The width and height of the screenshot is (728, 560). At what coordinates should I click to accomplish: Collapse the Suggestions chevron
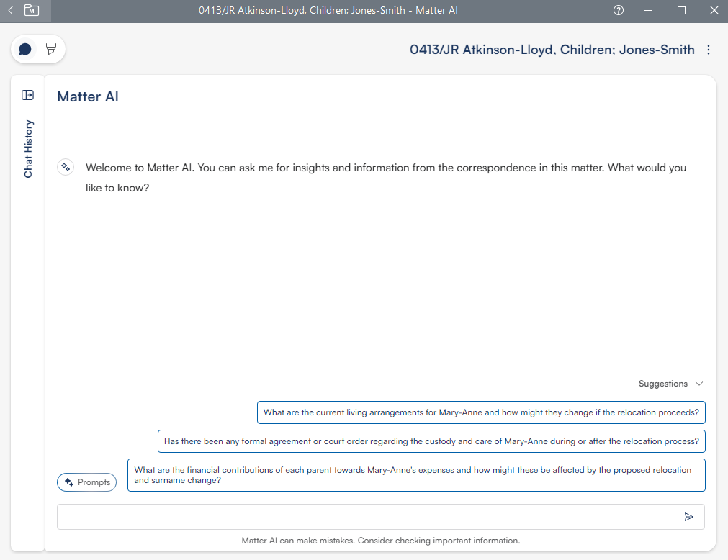[x=698, y=384]
